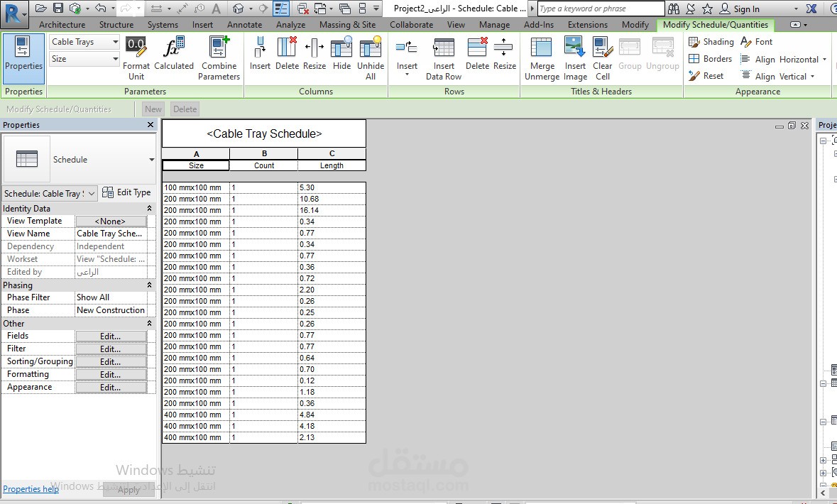The image size is (837, 504).
Task: Select the Cable Tray Schedule title cell
Action: [x=264, y=133]
